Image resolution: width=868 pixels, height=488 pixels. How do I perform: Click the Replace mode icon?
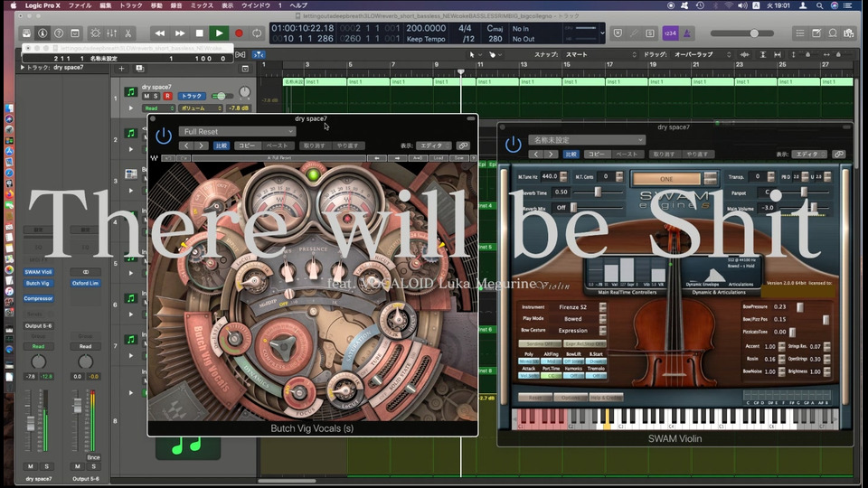[618, 33]
